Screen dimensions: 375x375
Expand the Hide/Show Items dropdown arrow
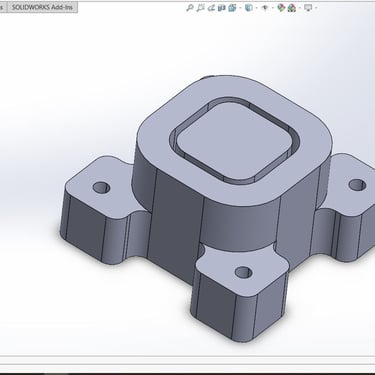(273, 8)
